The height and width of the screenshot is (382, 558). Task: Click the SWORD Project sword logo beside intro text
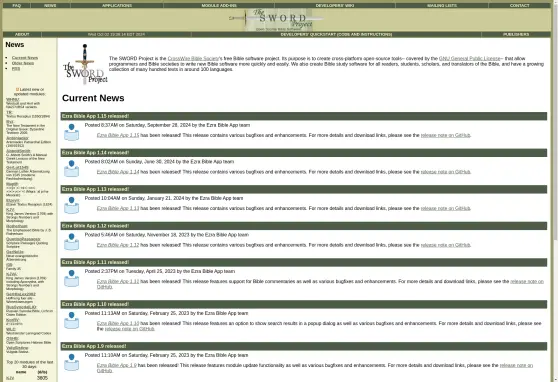coord(85,64)
